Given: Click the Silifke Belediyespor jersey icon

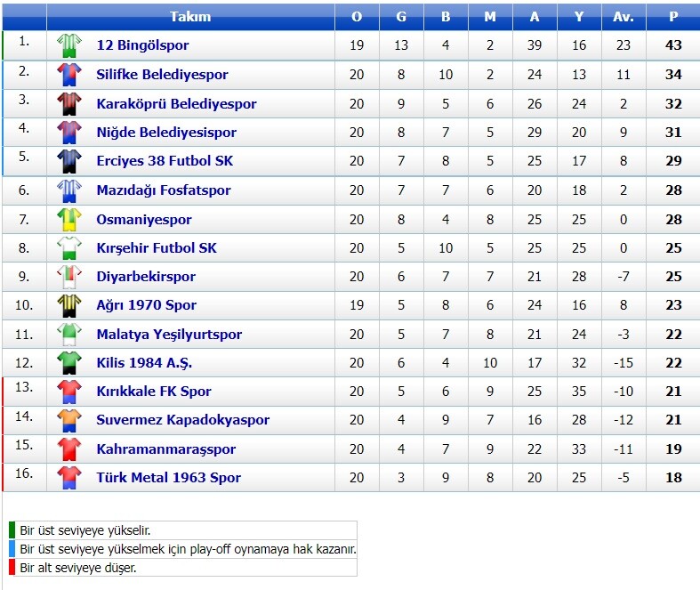Looking at the screenshot, I should point(68,75).
